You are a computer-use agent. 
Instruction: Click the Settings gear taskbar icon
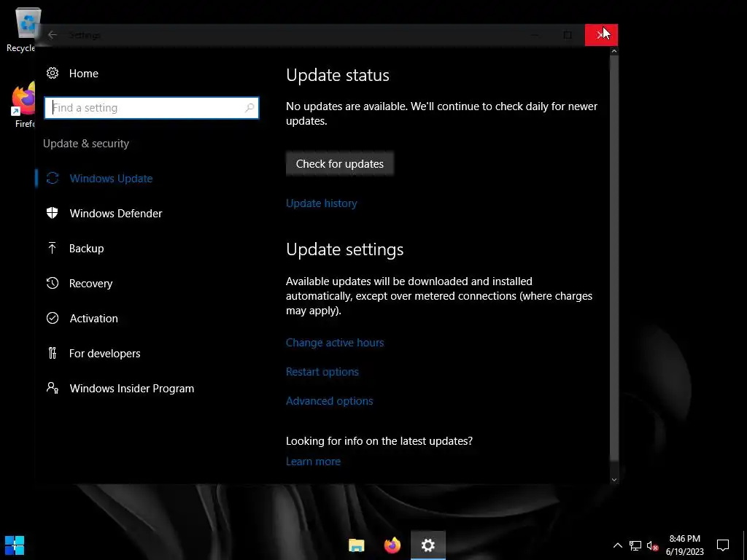[427, 545]
